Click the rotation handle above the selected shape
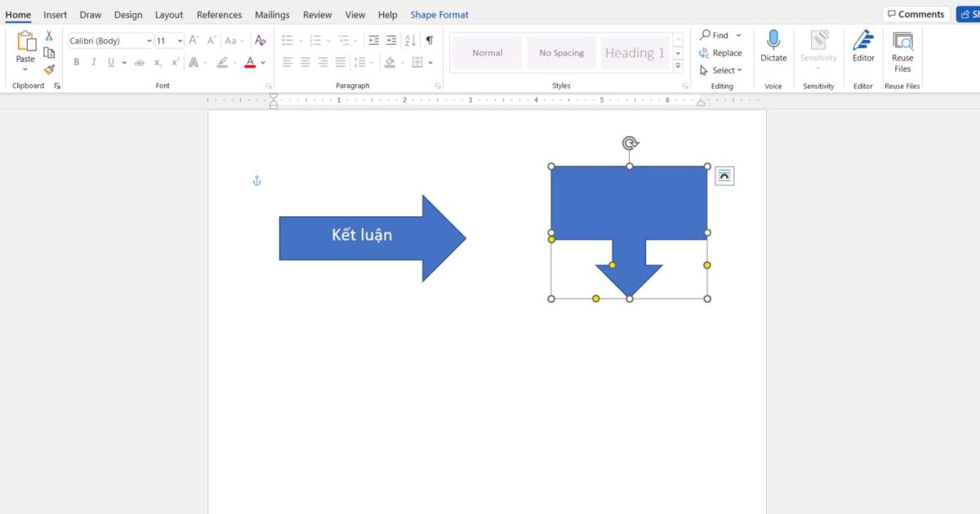Screen dimensions: 980x514 [630, 144]
